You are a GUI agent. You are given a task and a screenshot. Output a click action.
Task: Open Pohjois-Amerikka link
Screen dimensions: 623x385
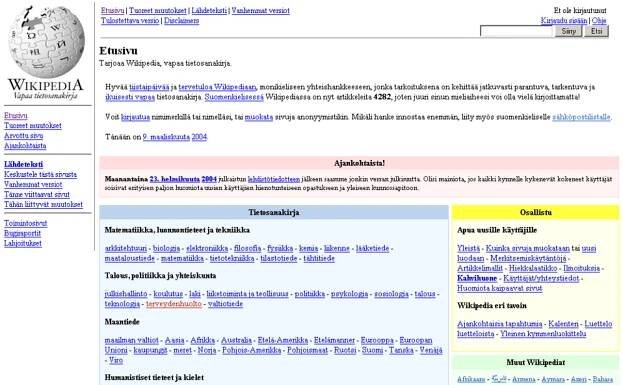[x=252, y=350]
